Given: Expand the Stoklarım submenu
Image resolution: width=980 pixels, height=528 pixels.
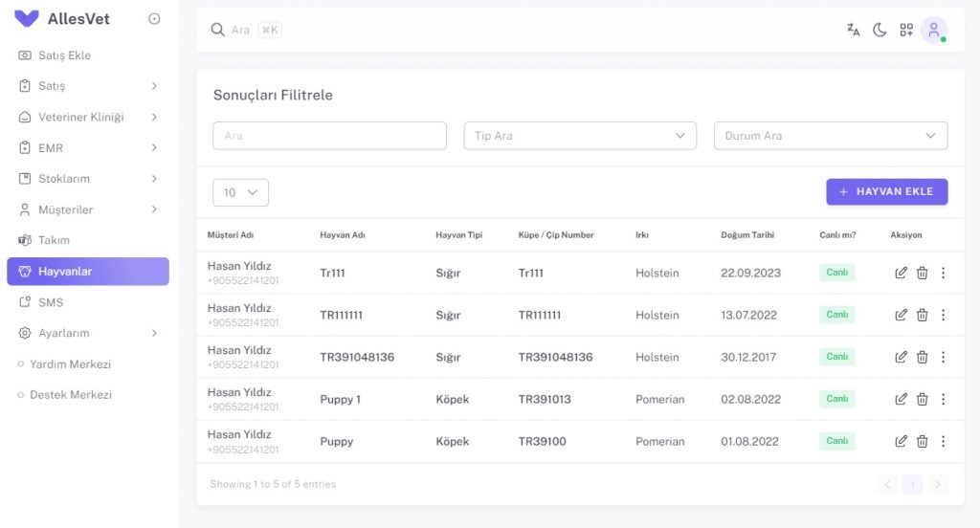Looking at the screenshot, I should [87, 179].
